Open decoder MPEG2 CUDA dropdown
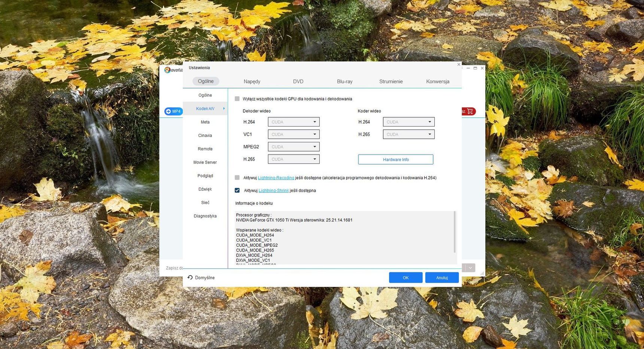The image size is (644, 349). (x=294, y=147)
